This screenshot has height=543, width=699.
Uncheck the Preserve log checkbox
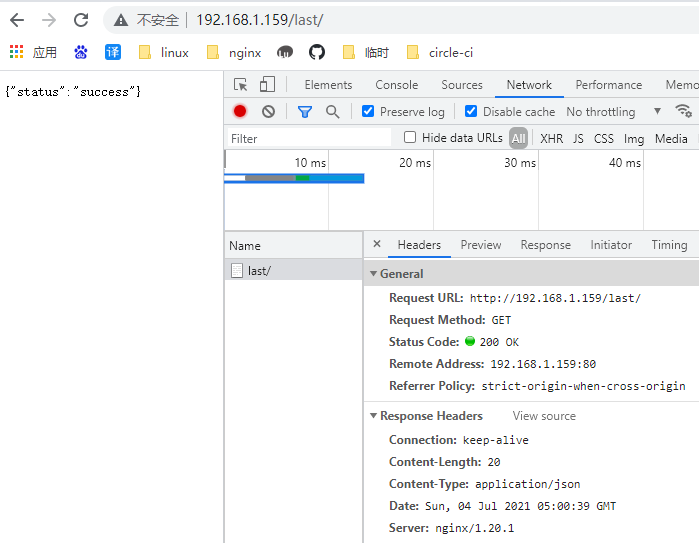tap(368, 112)
